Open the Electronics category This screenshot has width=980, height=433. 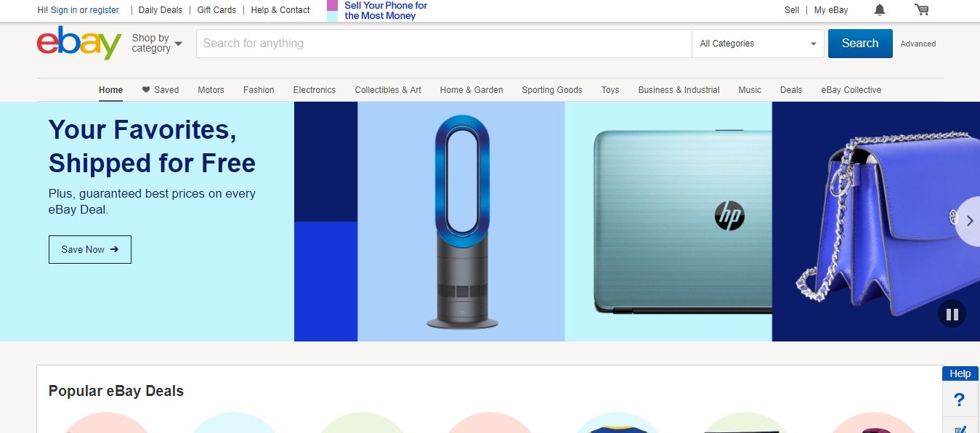click(x=315, y=90)
